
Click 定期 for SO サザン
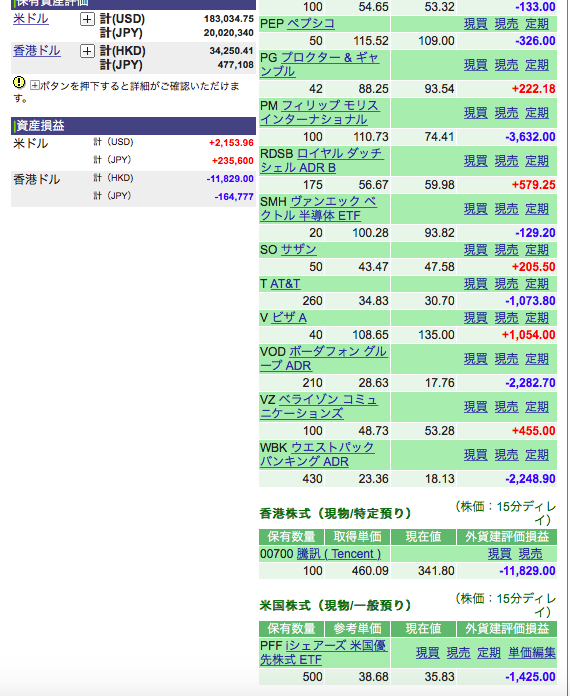[537, 250]
